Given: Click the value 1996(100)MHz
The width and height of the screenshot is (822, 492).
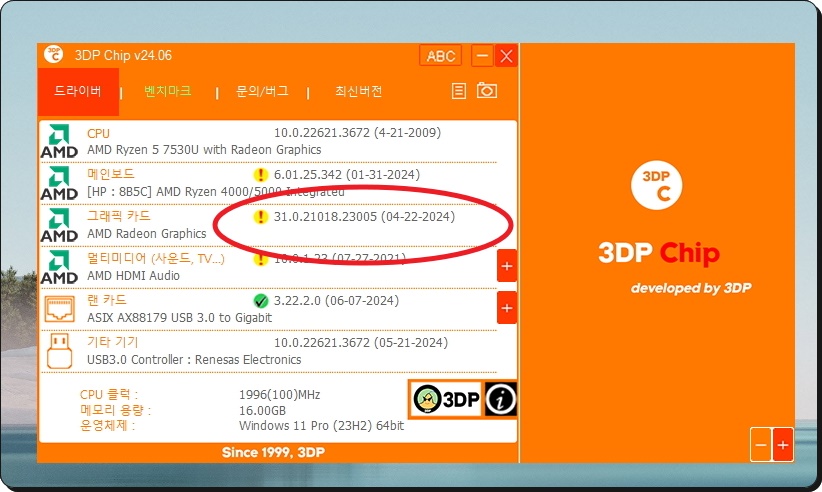Looking at the screenshot, I should (279, 395).
